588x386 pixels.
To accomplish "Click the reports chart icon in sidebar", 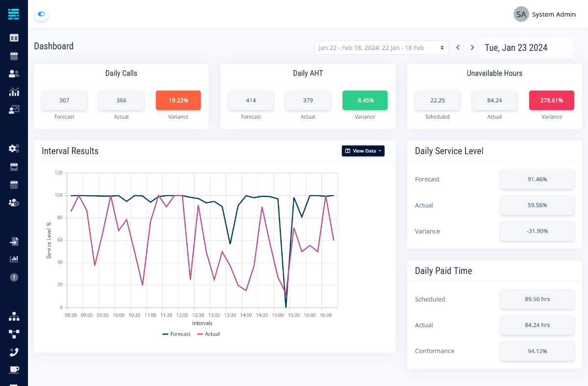I will click(x=14, y=258).
